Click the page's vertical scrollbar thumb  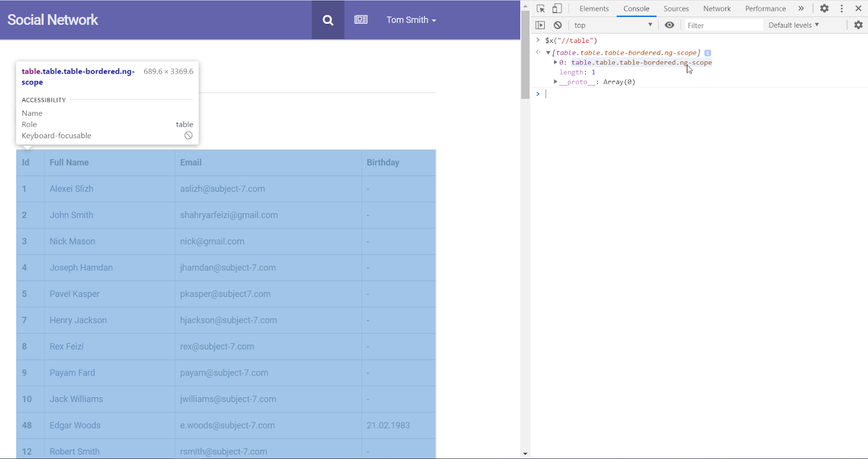(x=525, y=54)
